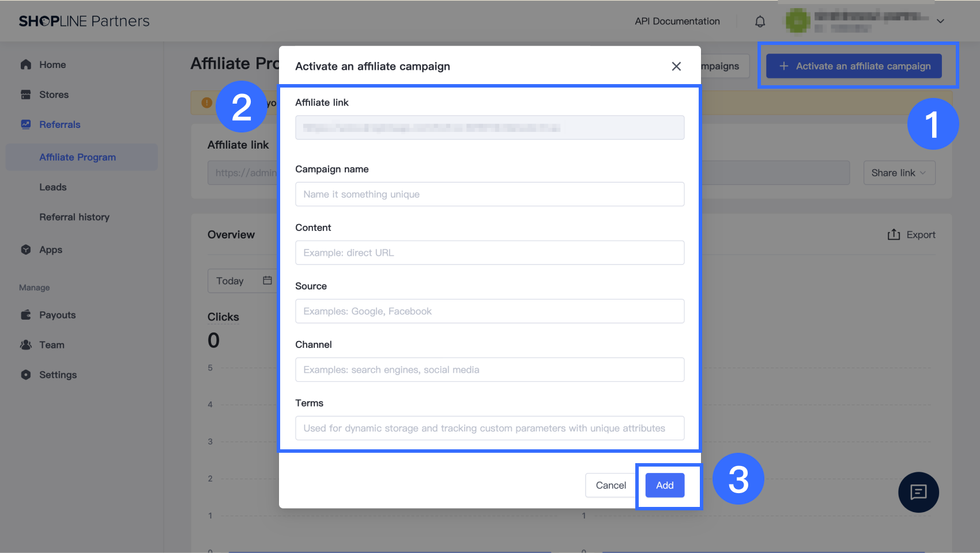
Task: Click the Stores sidebar icon
Action: [26, 94]
